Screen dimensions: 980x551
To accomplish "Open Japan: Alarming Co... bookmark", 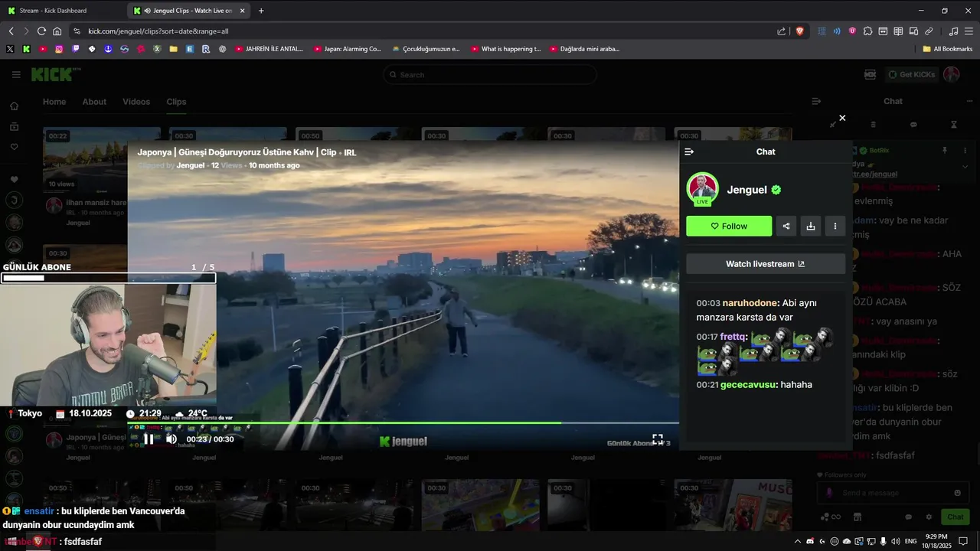I will coord(348,49).
